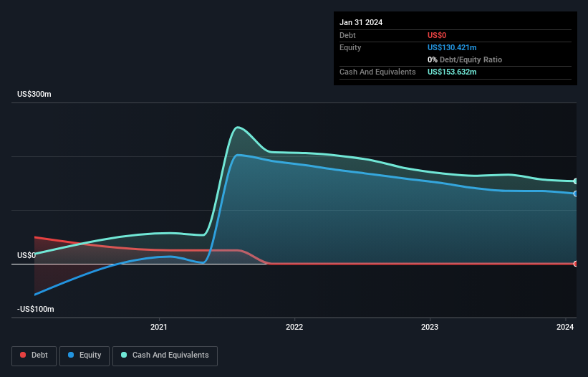The image size is (588, 377).
Task: Click the blue Equity endpoint marker at 2024
Action: pyautogui.click(x=576, y=194)
